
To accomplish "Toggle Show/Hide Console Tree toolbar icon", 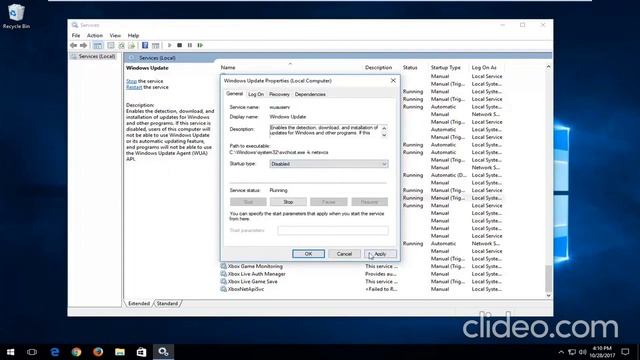I will [98, 45].
